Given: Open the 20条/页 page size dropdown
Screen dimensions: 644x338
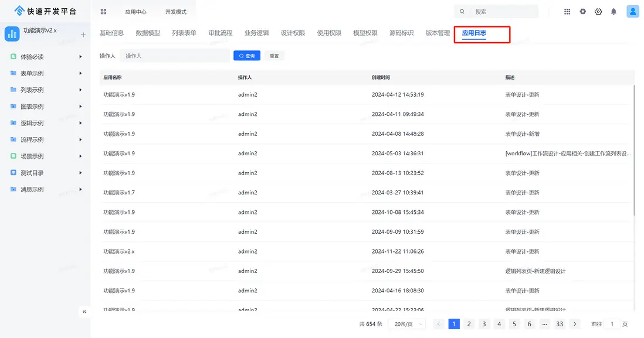Looking at the screenshot, I should click(407, 324).
